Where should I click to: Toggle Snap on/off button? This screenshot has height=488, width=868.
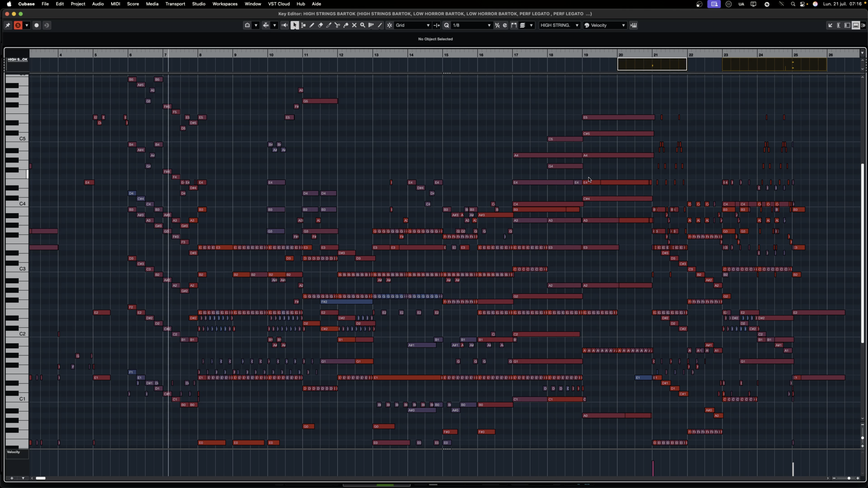point(390,25)
